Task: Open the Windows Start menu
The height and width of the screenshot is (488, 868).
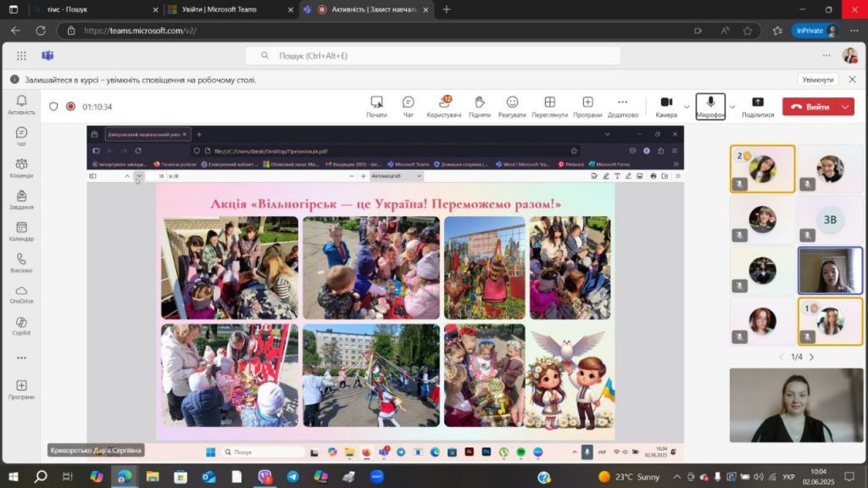Action: [14, 477]
